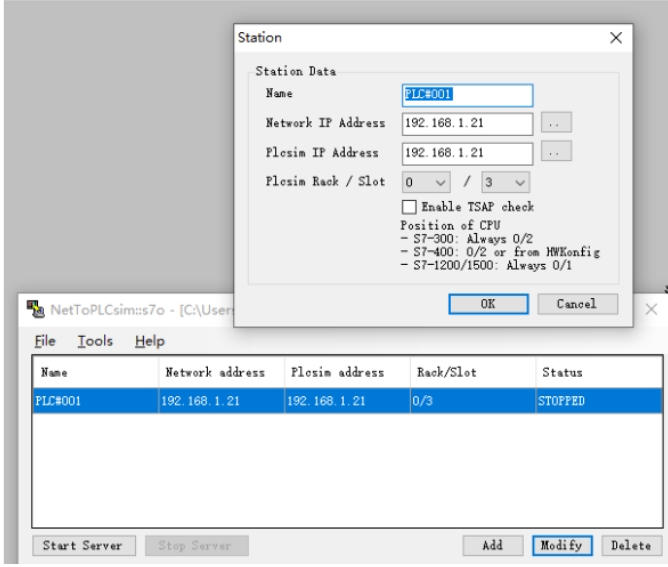Image resolution: width=668 pixels, height=567 pixels.
Task: Click the Status column header
Action: tap(599, 372)
